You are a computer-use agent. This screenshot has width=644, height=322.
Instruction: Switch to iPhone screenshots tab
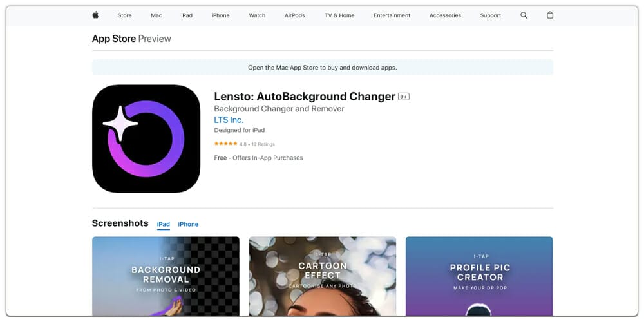point(188,224)
